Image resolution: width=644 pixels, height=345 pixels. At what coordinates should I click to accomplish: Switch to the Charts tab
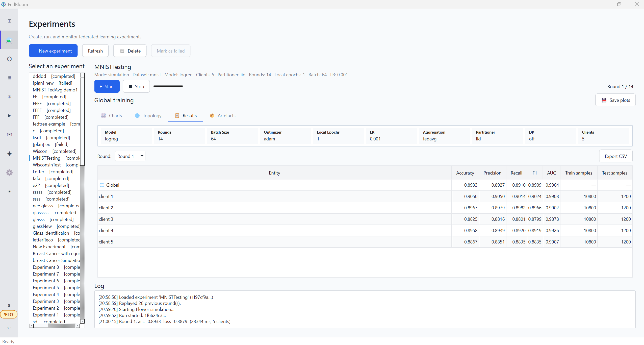click(x=111, y=116)
